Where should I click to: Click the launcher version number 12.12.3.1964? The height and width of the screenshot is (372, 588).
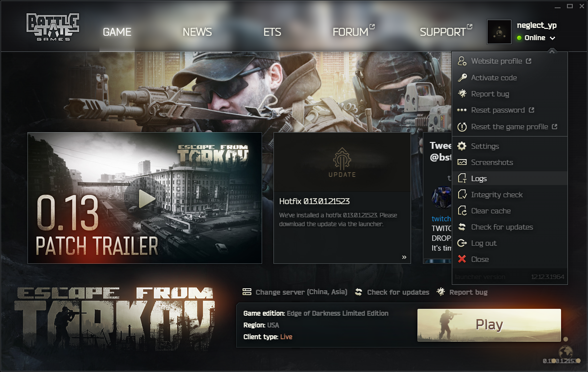coord(548,277)
